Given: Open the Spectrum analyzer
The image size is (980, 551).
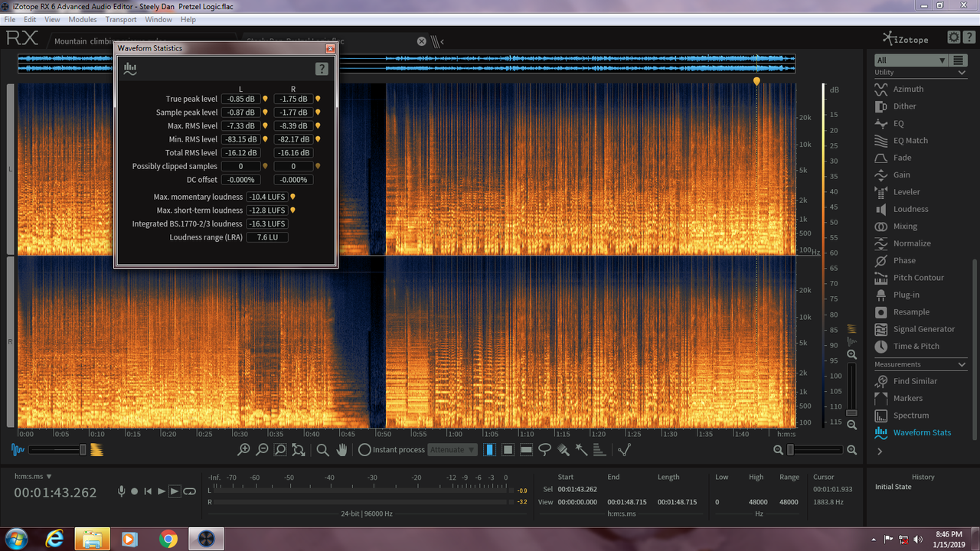Looking at the screenshot, I should click(x=910, y=416).
